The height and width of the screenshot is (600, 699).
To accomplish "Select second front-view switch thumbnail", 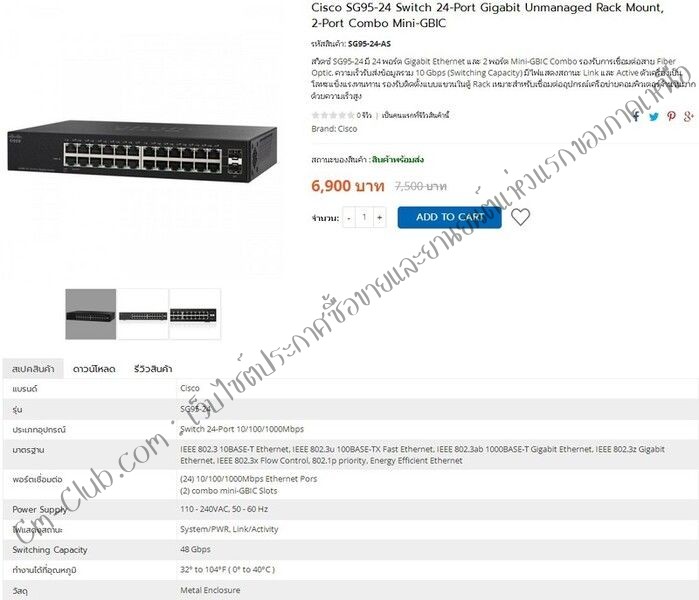I will click(x=143, y=314).
